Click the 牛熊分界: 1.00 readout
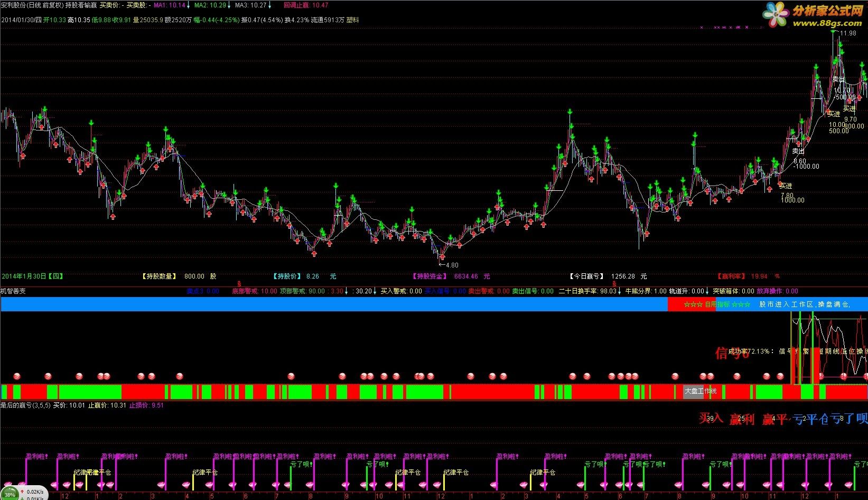Image resolution: width=868 pixels, height=500 pixels. coord(646,291)
